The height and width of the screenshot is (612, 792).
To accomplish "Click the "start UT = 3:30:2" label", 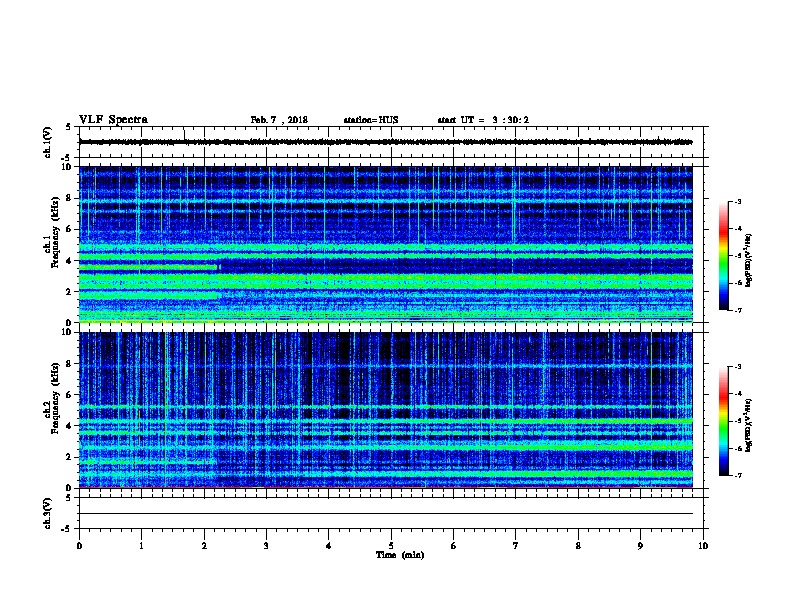I will click(x=483, y=120).
